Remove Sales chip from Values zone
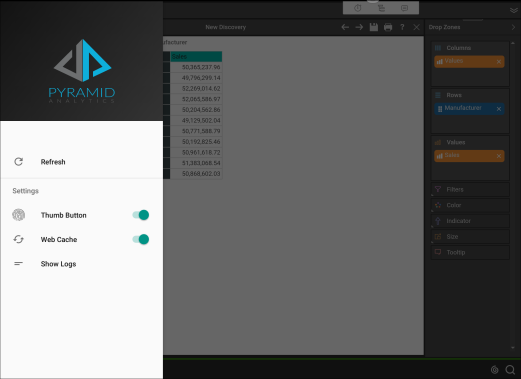The image size is (521, 379). tap(499, 156)
